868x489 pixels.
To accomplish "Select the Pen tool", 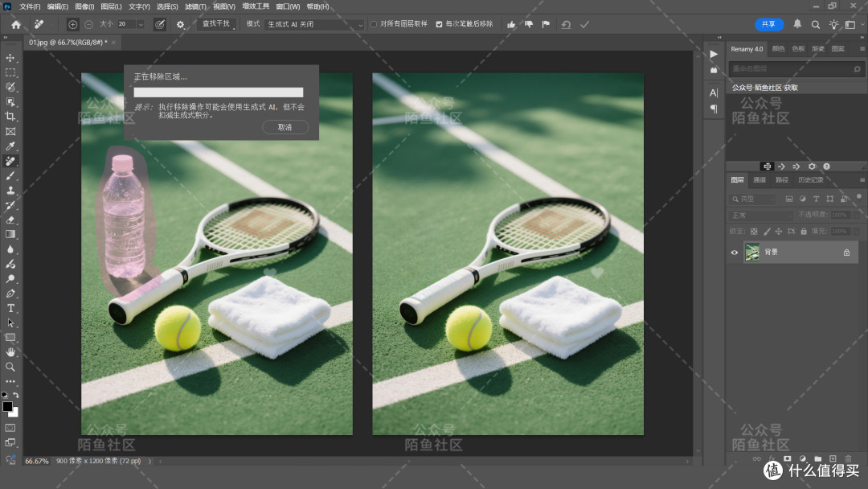I will tap(10, 294).
